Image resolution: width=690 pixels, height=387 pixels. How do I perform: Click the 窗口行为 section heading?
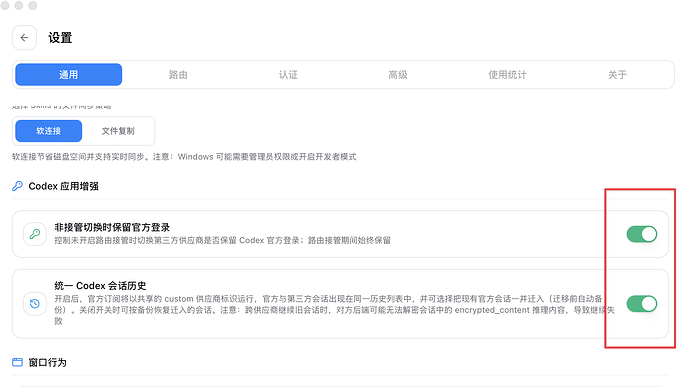click(48, 362)
